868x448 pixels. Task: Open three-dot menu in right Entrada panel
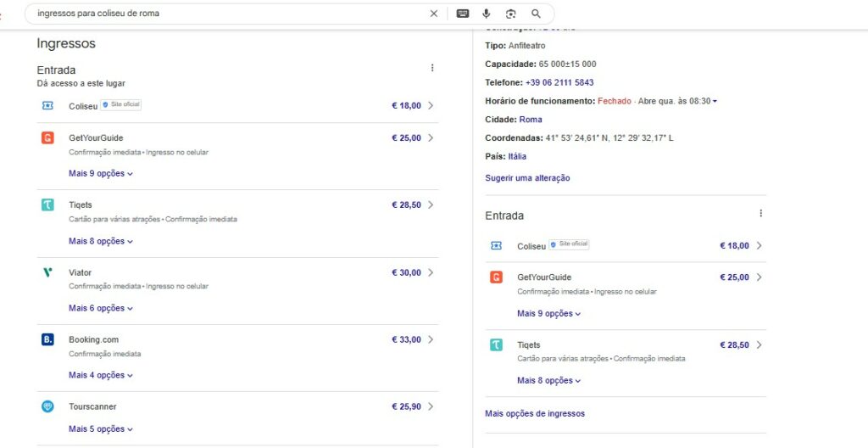pos(760,213)
